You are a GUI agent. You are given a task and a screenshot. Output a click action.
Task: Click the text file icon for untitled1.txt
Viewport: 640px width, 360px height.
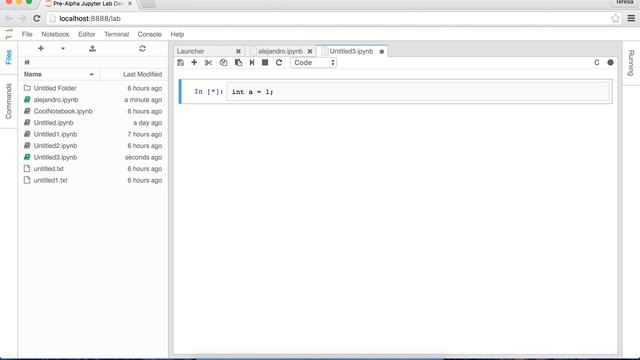[x=27, y=180]
